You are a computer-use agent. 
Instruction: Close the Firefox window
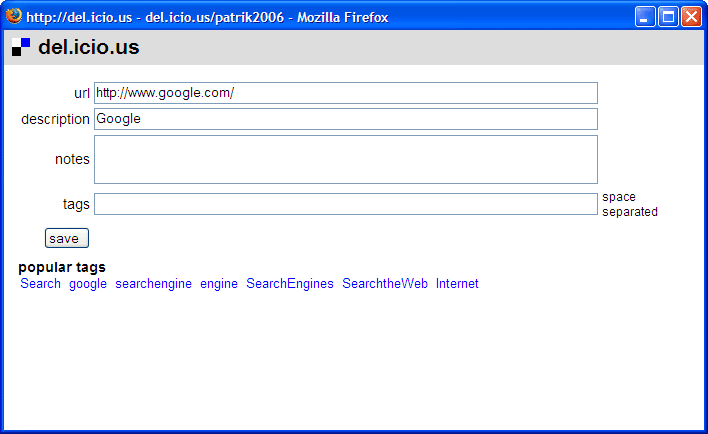pyautogui.click(x=691, y=17)
